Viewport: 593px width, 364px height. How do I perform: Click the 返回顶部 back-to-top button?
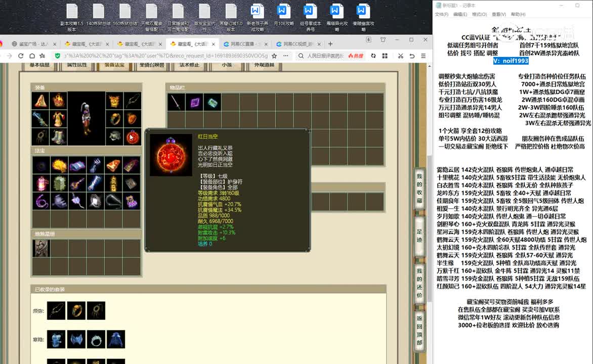[419, 331]
